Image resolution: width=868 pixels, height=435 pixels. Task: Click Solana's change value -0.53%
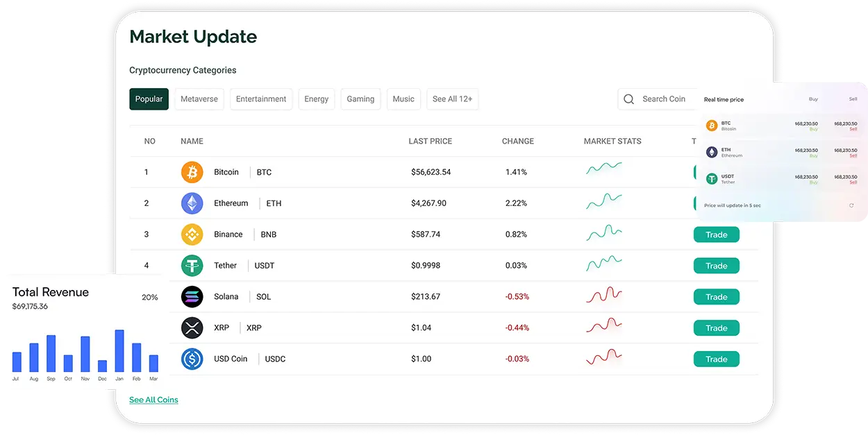click(517, 297)
